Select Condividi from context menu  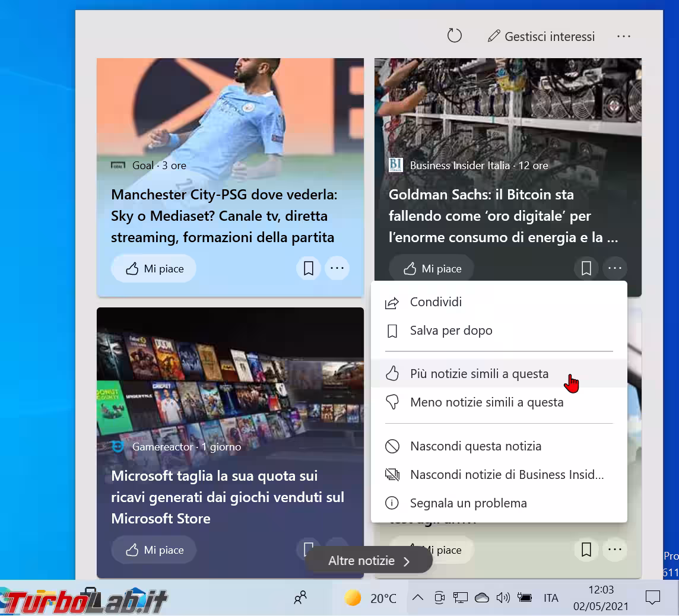436,302
